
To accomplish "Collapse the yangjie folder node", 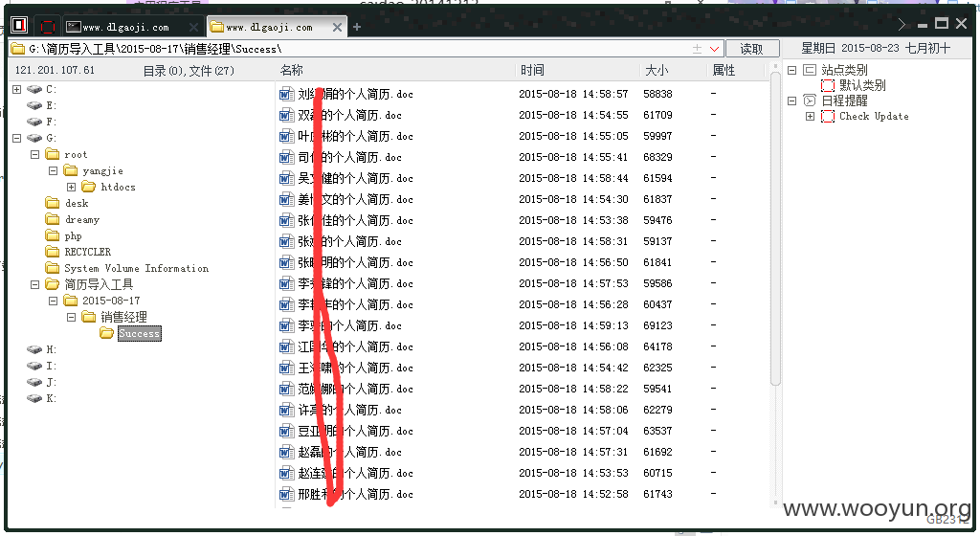I will [54, 170].
